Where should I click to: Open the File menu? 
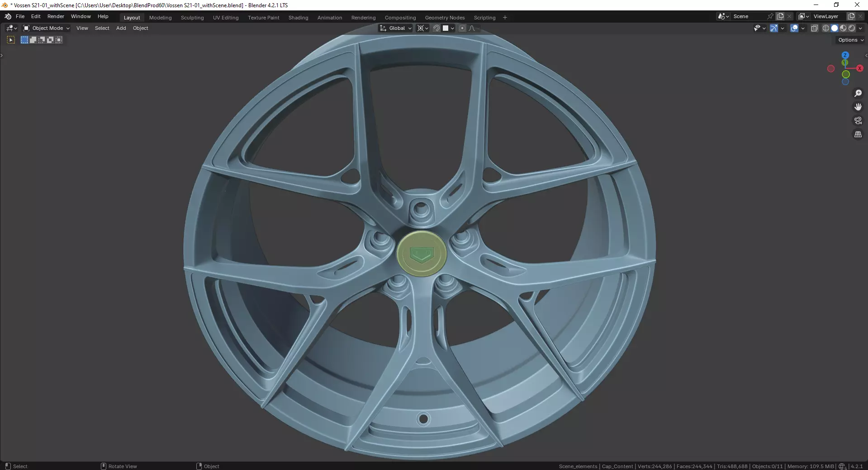[x=20, y=16]
